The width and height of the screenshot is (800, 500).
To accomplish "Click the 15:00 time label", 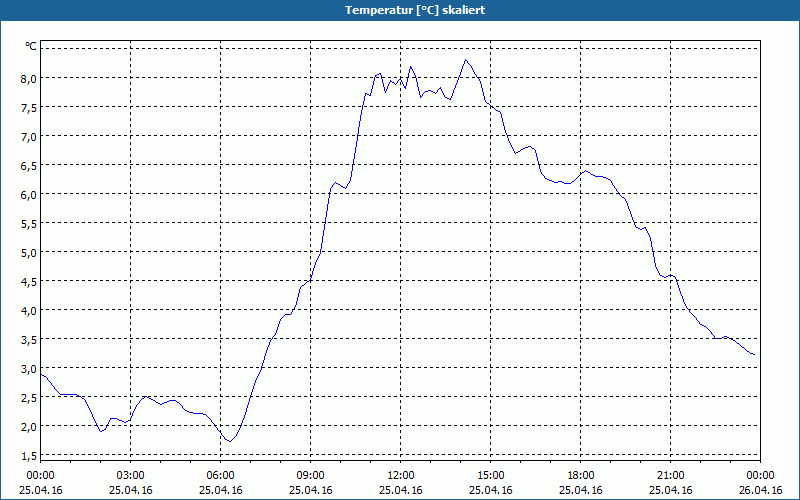I will tap(491, 476).
